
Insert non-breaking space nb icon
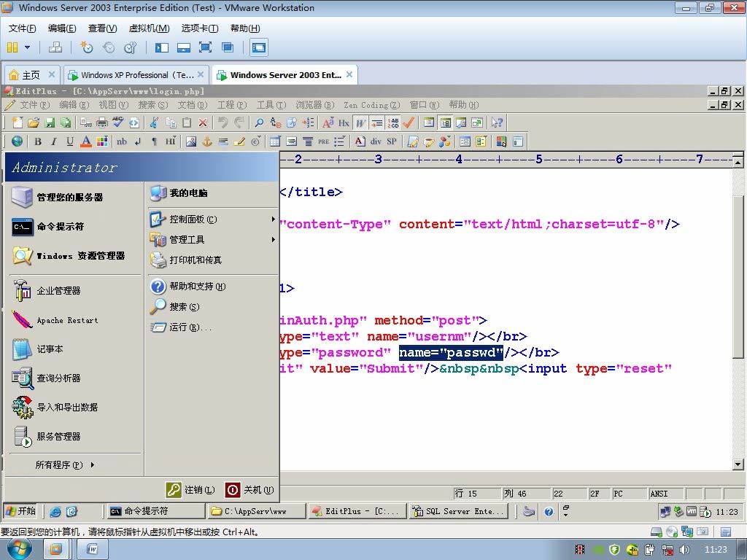pos(122,141)
